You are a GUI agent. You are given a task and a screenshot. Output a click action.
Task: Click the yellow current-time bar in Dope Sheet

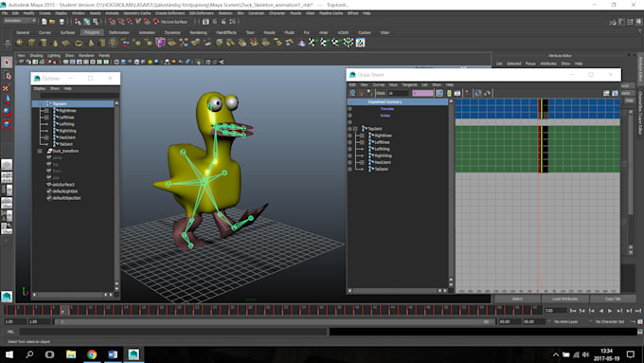(542, 136)
